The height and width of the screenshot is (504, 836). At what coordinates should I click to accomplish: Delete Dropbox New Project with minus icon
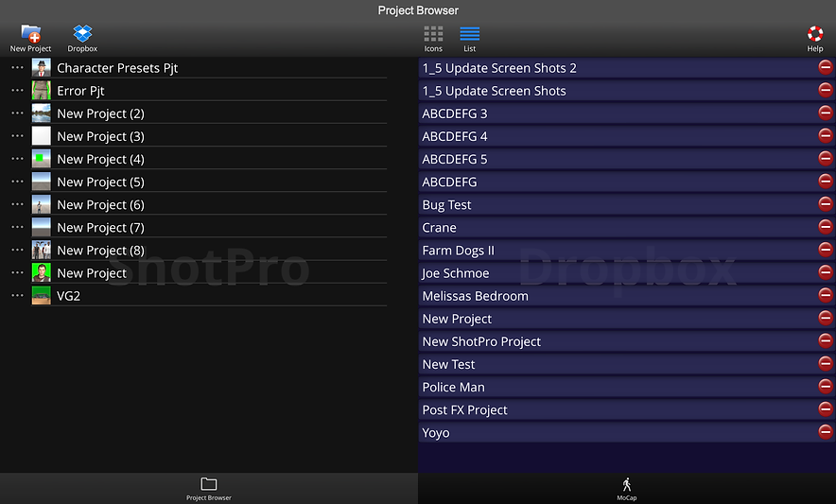click(826, 318)
